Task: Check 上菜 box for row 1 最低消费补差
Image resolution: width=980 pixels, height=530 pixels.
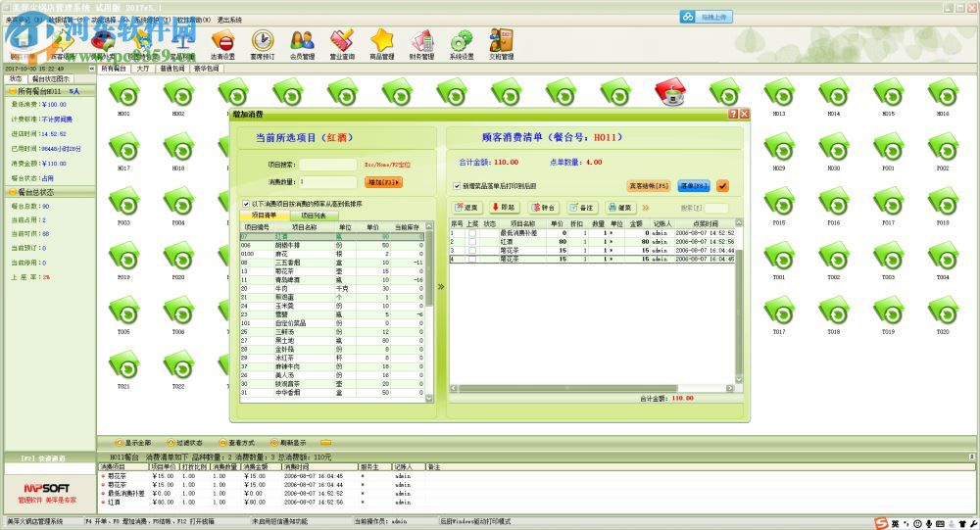Action: [472, 233]
